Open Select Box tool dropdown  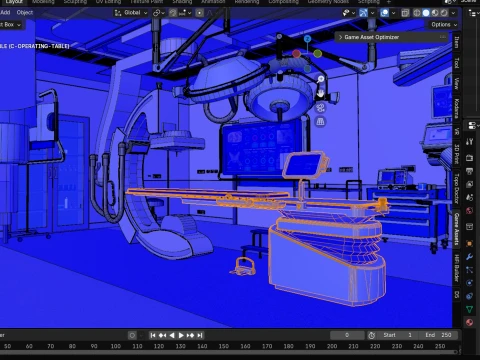[x=11, y=25]
